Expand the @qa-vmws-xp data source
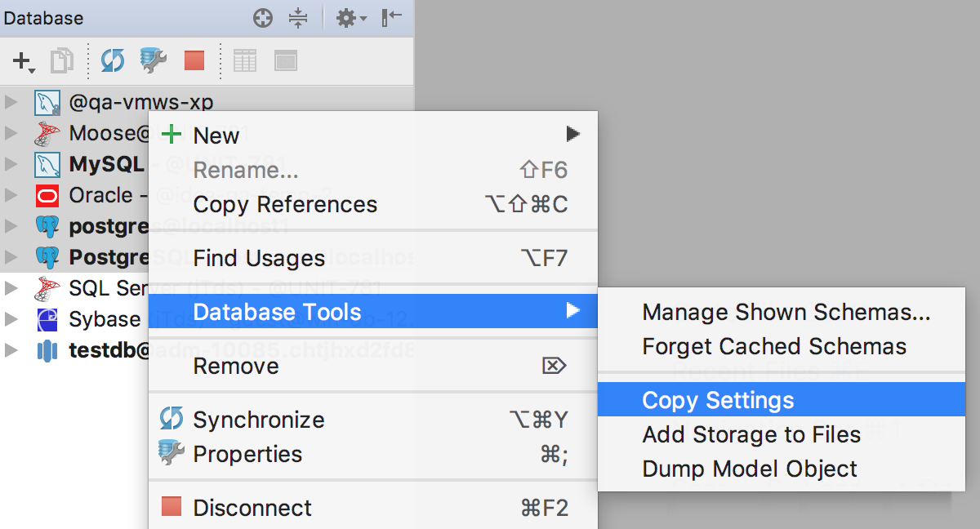The height and width of the screenshot is (529, 980). click(x=11, y=102)
